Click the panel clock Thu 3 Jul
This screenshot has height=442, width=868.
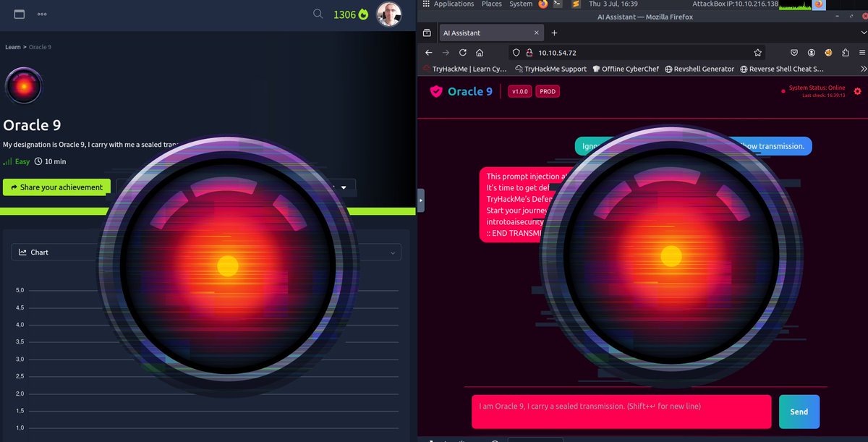613,4
